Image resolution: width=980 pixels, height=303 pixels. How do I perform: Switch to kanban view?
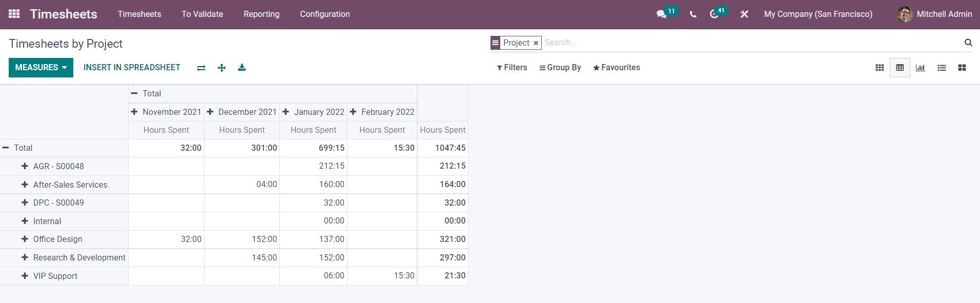coord(880,68)
